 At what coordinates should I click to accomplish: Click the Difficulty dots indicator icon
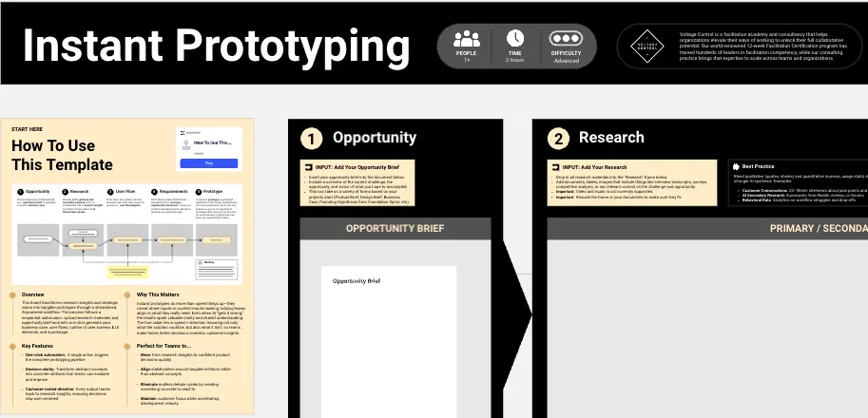coord(566,39)
